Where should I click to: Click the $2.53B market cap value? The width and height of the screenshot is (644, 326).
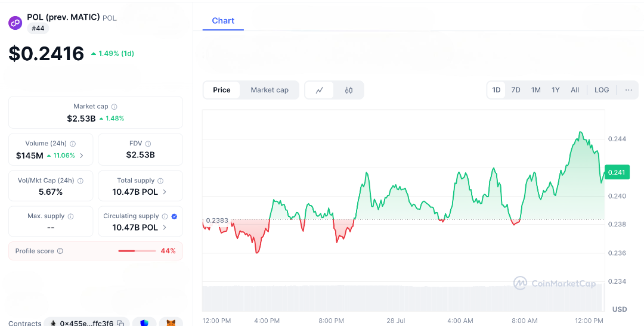[81, 119]
